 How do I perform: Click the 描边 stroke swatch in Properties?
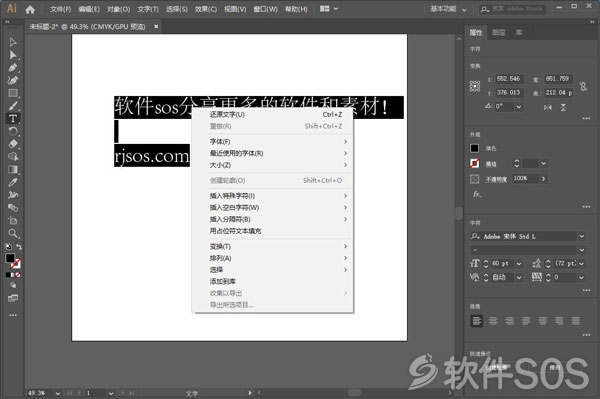(474, 164)
